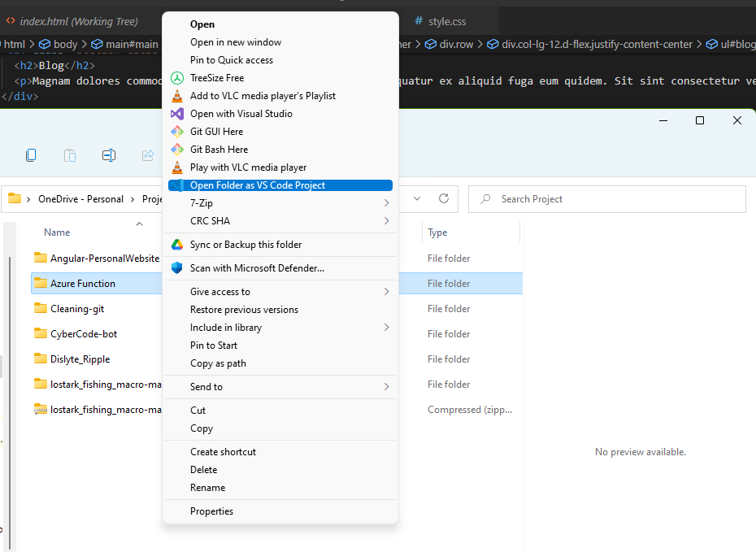Click the Visual Studio icon in context menu

tap(177, 114)
